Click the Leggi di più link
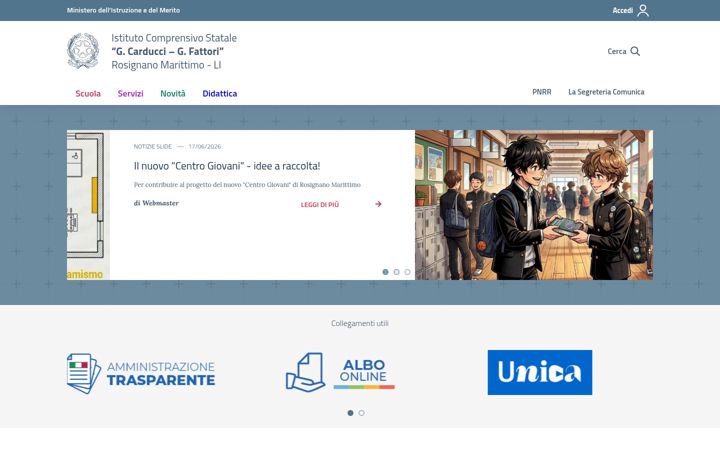This screenshot has width=720, height=450. coord(320,204)
